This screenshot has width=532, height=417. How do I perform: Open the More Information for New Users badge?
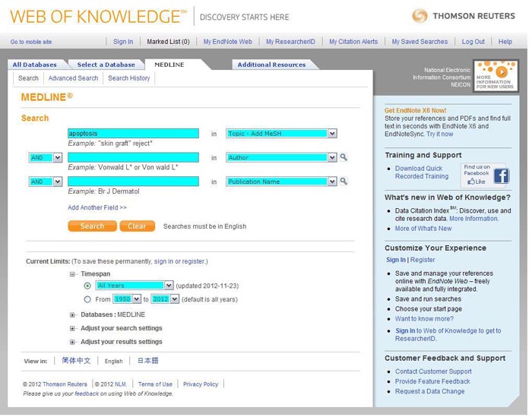[x=495, y=76]
